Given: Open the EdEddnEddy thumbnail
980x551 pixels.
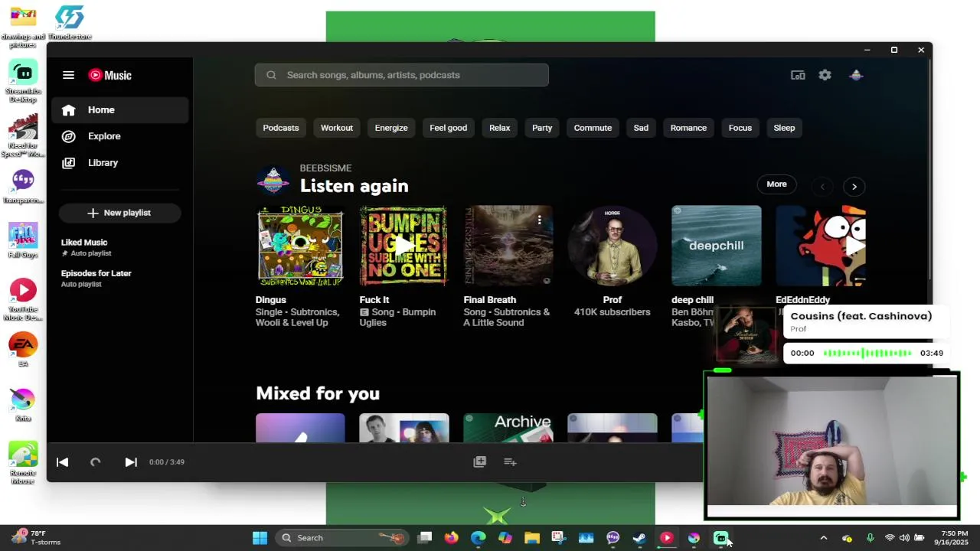Looking at the screenshot, I should point(821,246).
